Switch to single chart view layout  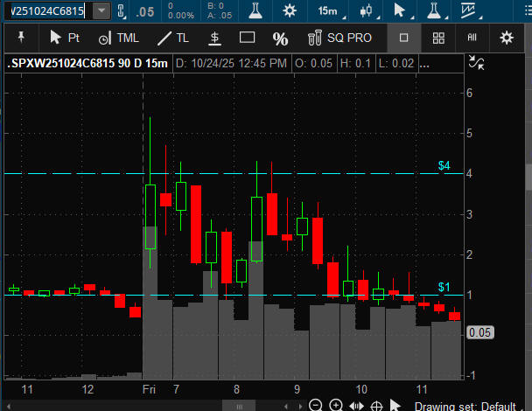[403, 38]
